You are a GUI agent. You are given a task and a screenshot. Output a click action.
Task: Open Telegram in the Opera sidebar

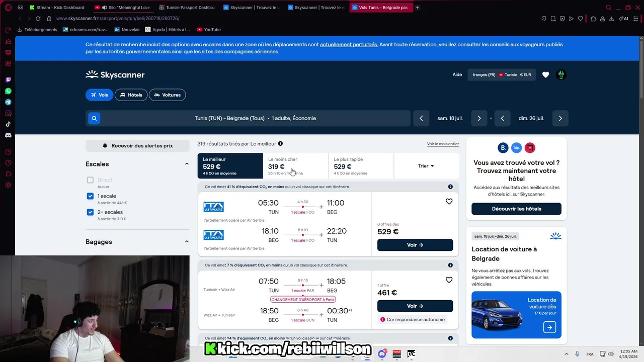click(8, 102)
